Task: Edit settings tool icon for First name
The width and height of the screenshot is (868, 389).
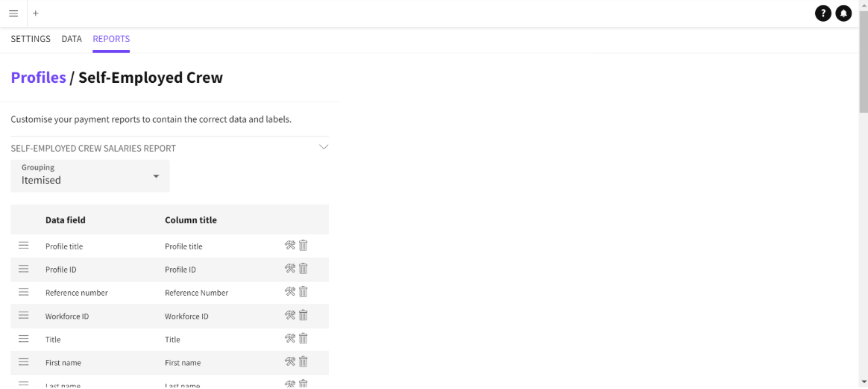Action: (290, 361)
